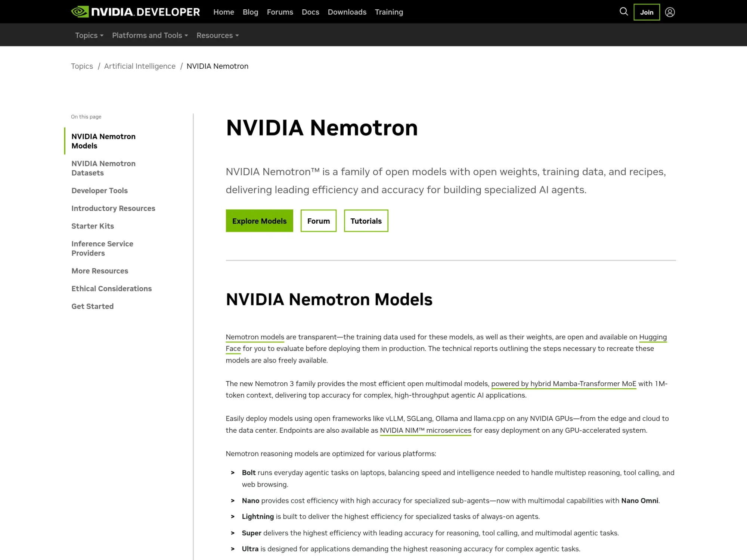Jump to Inference Service Providers in sidebar
This screenshot has height=560, width=747.
pyautogui.click(x=102, y=248)
